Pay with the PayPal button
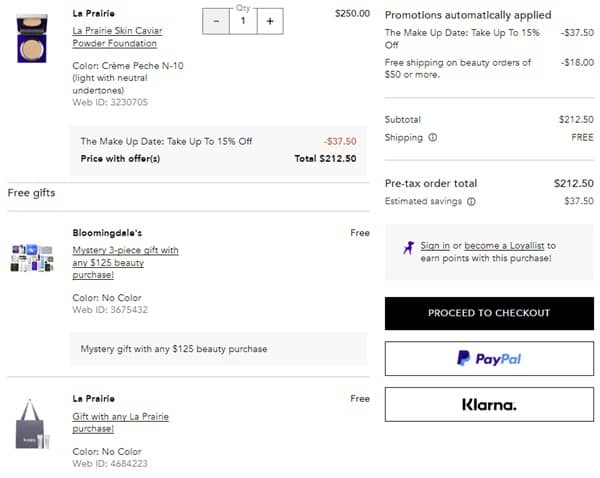Image resolution: width=600 pixels, height=478 pixels. tap(489, 358)
